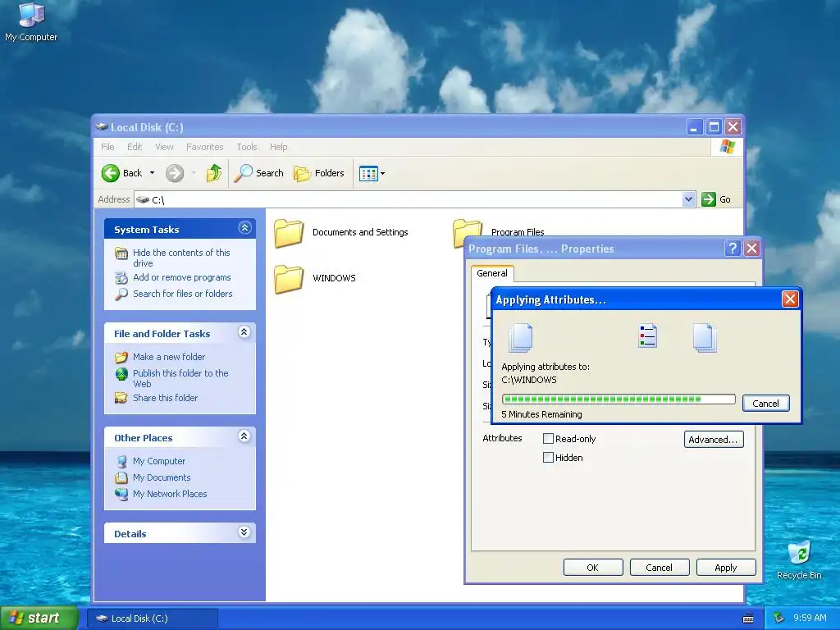Viewport: 840px width, 630px height.
Task: Open the Tools menu
Action: click(x=246, y=147)
